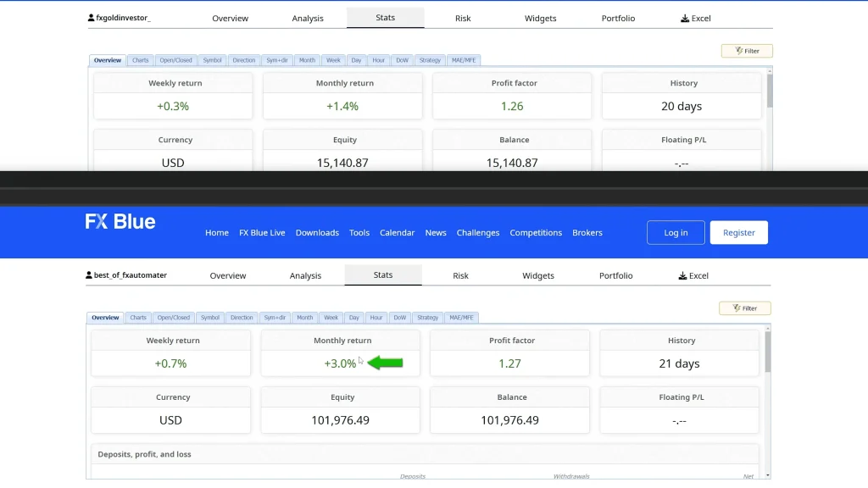Download Excel for the fxgoldinvestor_ account
The image size is (868, 488).
tap(695, 18)
